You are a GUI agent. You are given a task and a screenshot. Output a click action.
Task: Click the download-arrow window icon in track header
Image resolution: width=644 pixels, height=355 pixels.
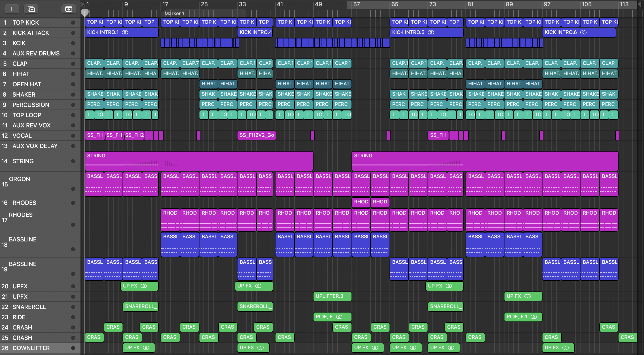point(68,9)
